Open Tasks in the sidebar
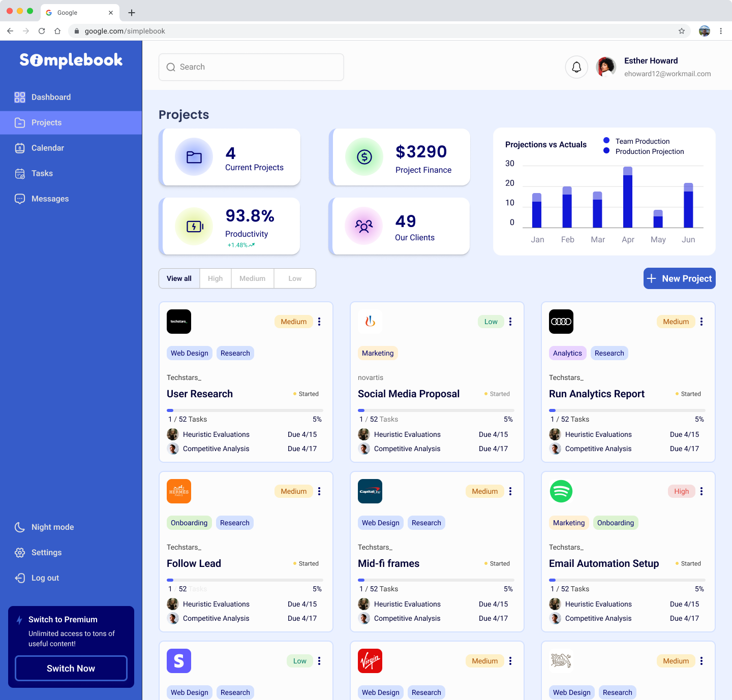Screen dimensions: 732x700 click(71, 173)
